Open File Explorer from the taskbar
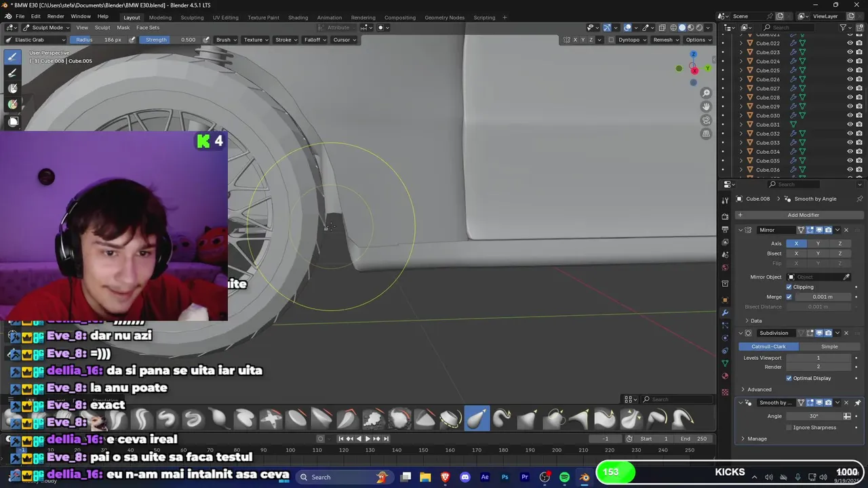Screen dimensions: 868x488 (x=425, y=477)
